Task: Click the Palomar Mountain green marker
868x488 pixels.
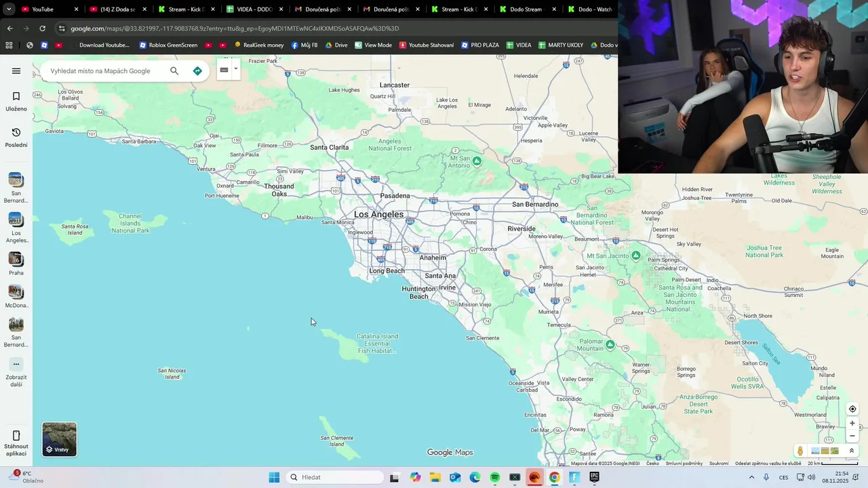Action: pyautogui.click(x=610, y=345)
